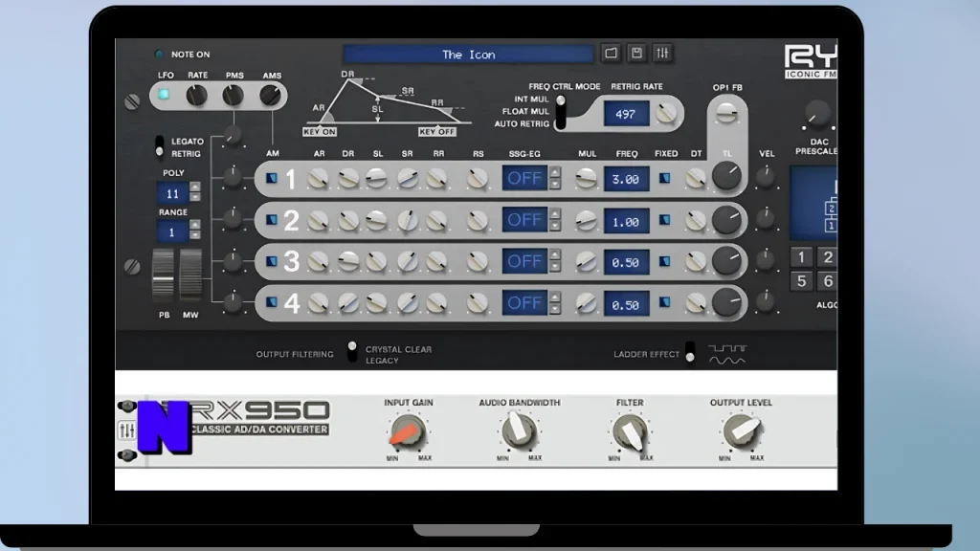Click the RX950 Output Level knob
980x551 pixels.
741,431
